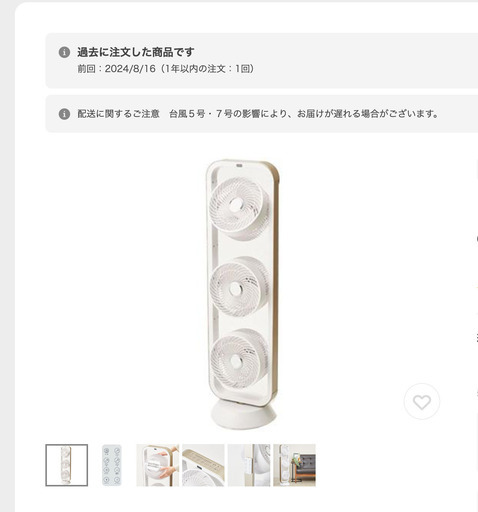Viewport: 478px width, 512px height.
Task: View the room scene thumbnail with the sofa
Action: pyautogui.click(x=294, y=465)
